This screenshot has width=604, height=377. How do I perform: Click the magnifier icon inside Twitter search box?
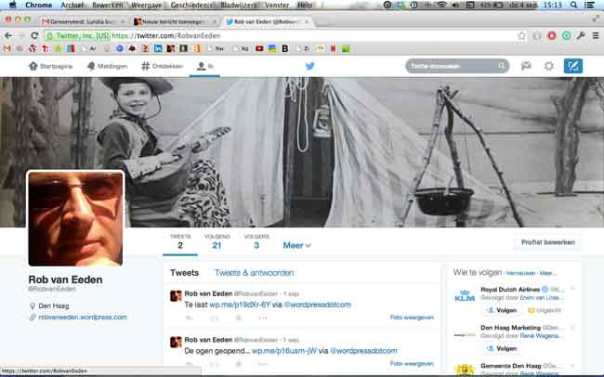tap(501, 66)
